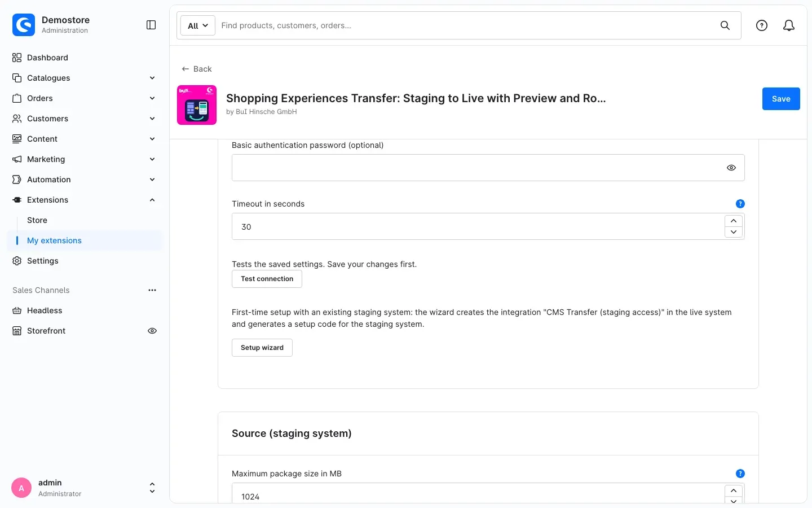The width and height of the screenshot is (812, 508).
Task: Toggle Storefront visibility eye icon
Action: (x=152, y=331)
